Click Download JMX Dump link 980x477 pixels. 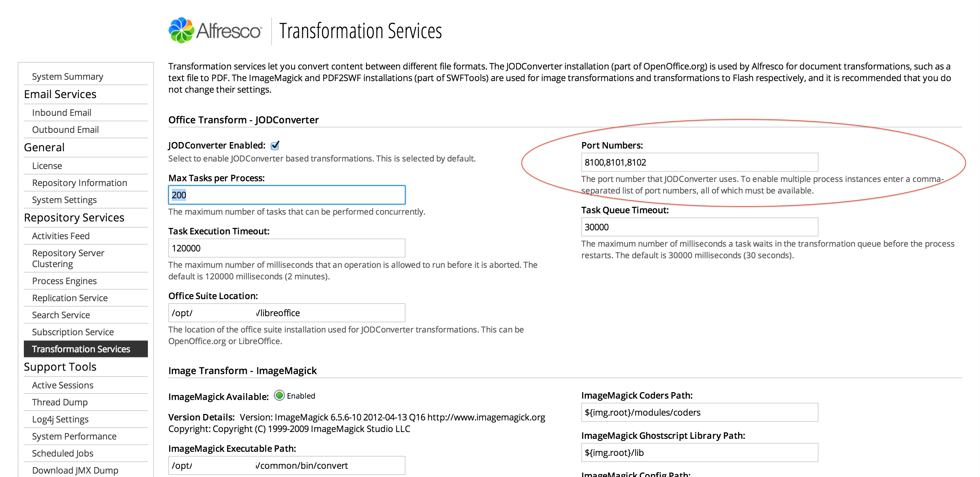pos(75,470)
